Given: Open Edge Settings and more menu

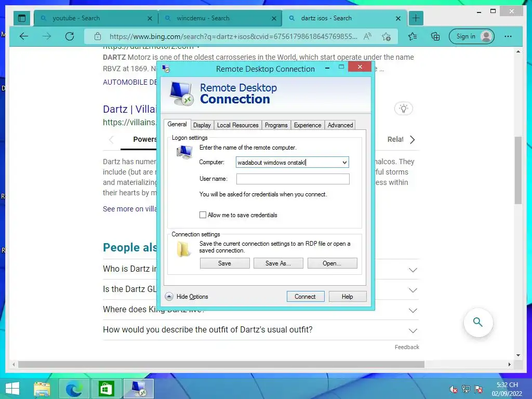Looking at the screenshot, I should tap(508, 36).
